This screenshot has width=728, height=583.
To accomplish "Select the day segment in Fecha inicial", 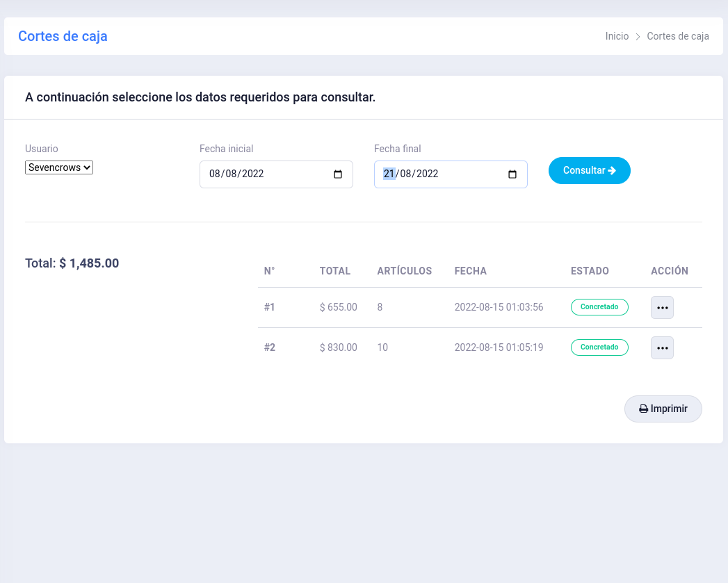I will 214,174.
